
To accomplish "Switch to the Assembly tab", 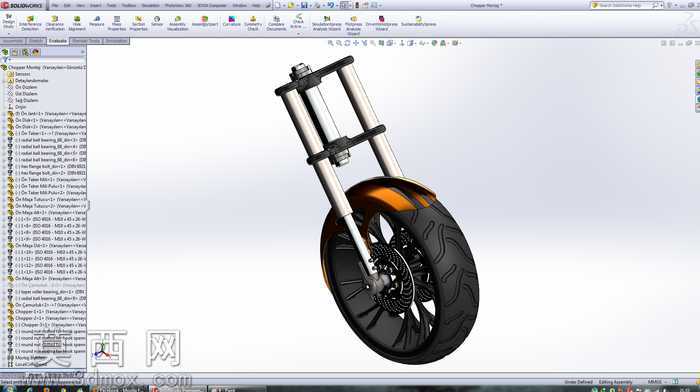I will [x=12, y=41].
